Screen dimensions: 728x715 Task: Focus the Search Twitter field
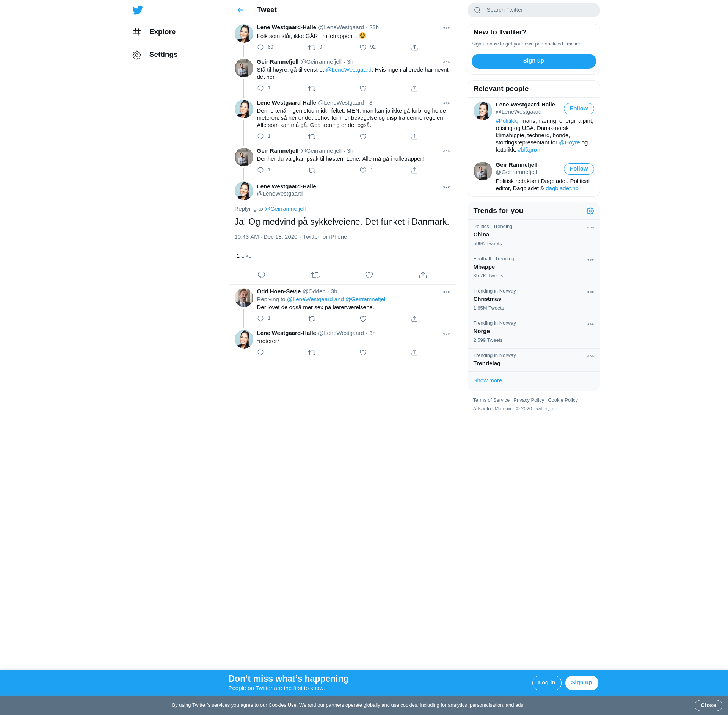(533, 10)
